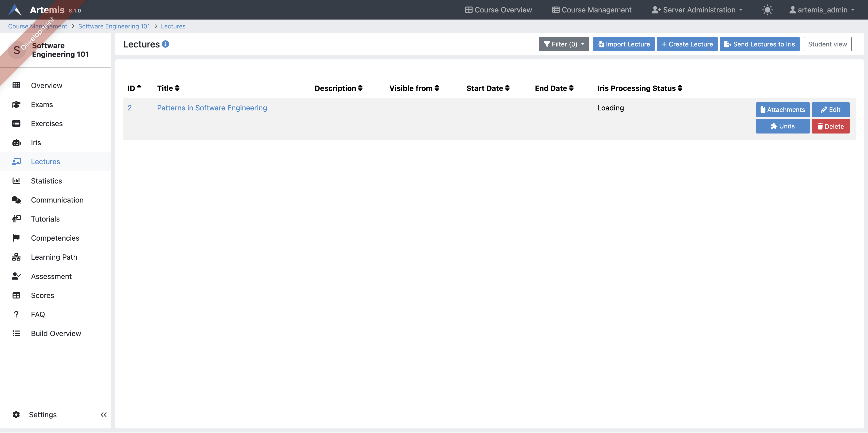
Task: Toggle the light/dark theme sun icon
Action: click(x=767, y=10)
